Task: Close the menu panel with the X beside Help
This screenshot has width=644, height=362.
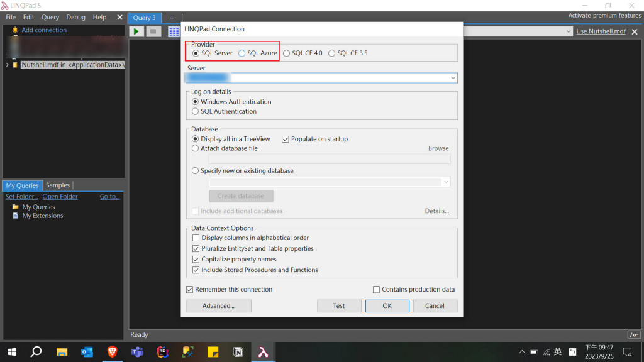Action: 119,17
